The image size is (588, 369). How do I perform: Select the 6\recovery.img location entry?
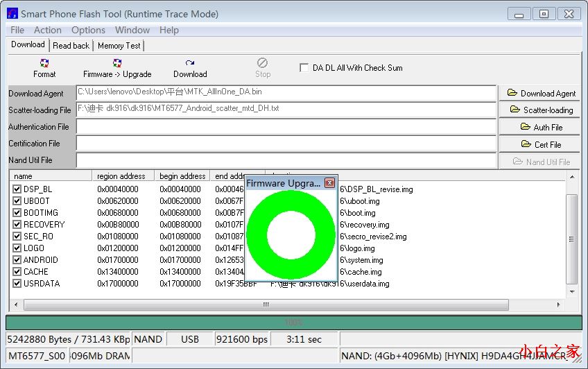(x=365, y=225)
